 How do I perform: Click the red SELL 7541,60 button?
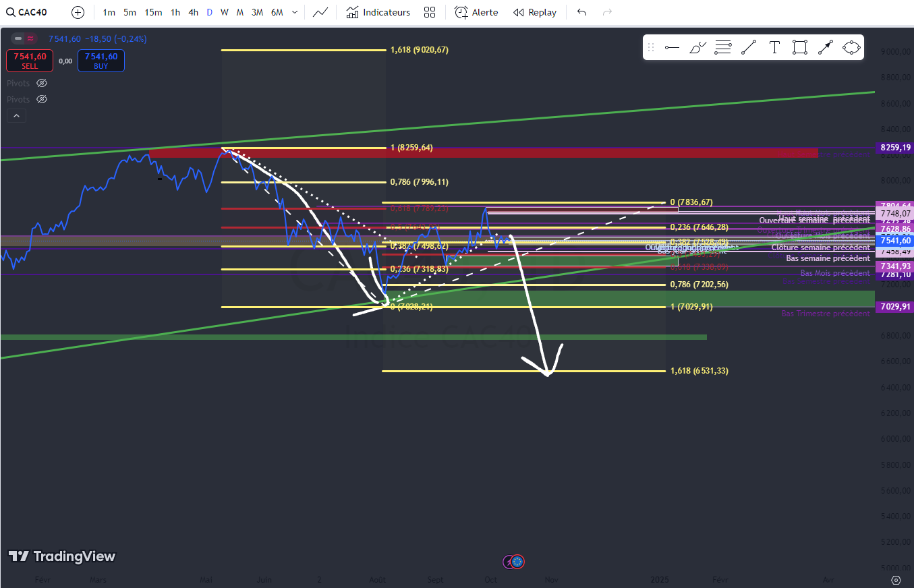(x=30, y=61)
